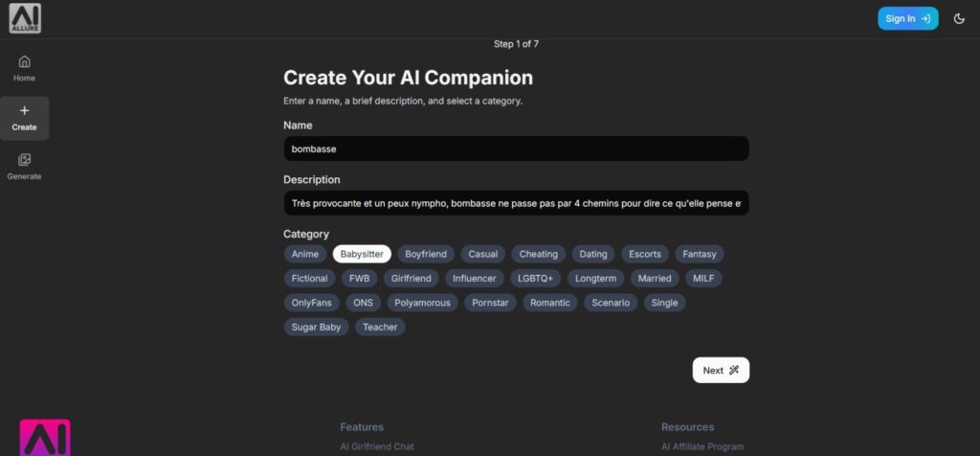Click the AI Allure logo in header
The width and height of the screenshot is (980, 456).
pos(25,18)
